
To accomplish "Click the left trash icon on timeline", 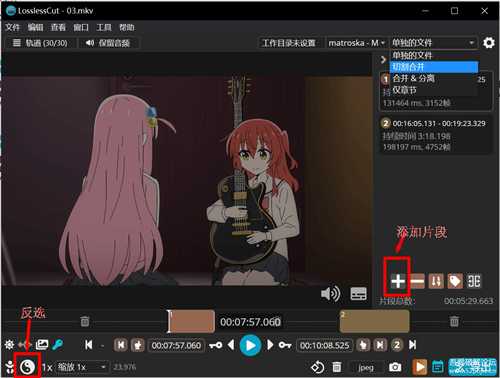I will 85,321.
